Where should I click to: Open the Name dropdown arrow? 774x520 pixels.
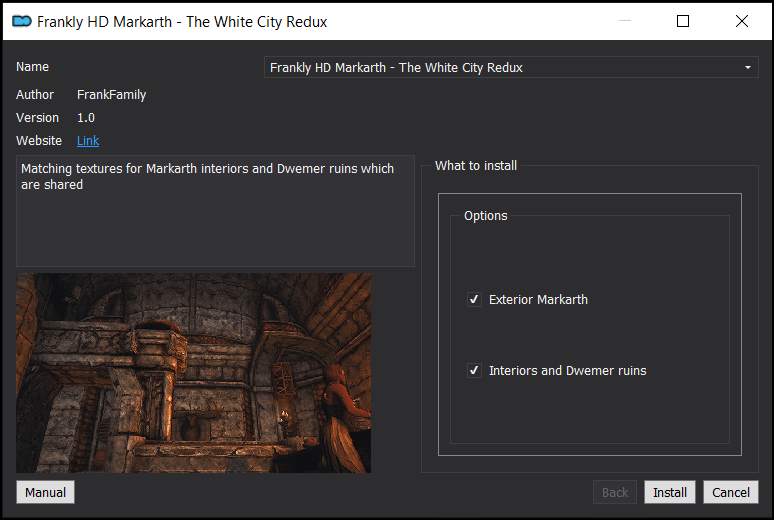coord(748,67)
